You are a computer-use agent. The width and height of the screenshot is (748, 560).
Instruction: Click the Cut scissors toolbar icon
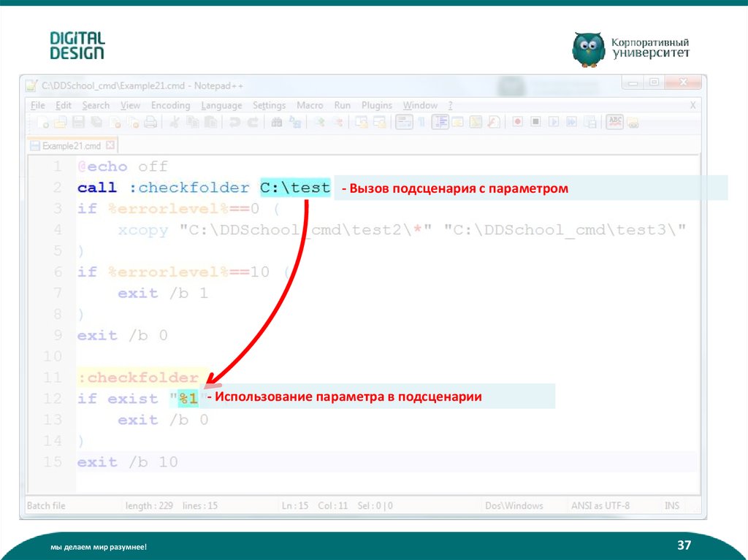click(175, 123)
